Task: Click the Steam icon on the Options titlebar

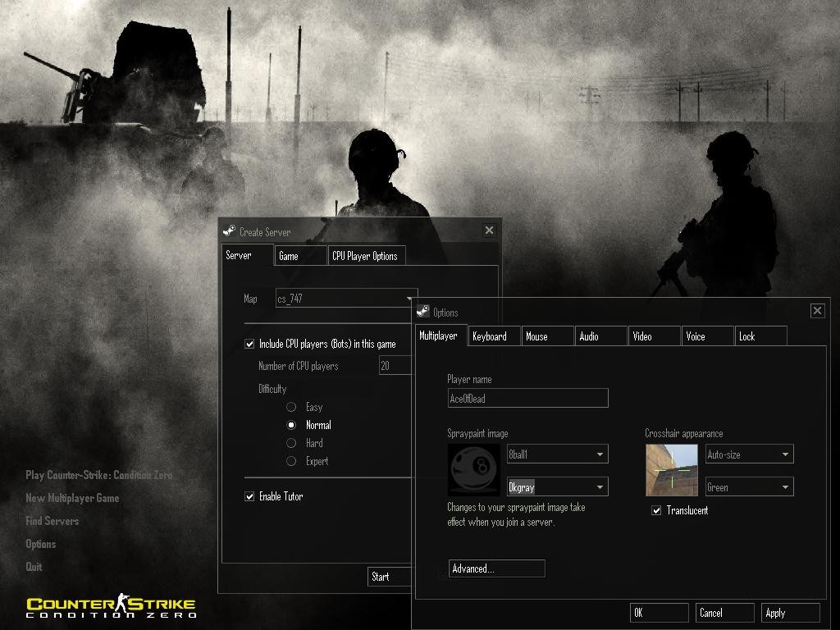Action: (x=423, y=312)
